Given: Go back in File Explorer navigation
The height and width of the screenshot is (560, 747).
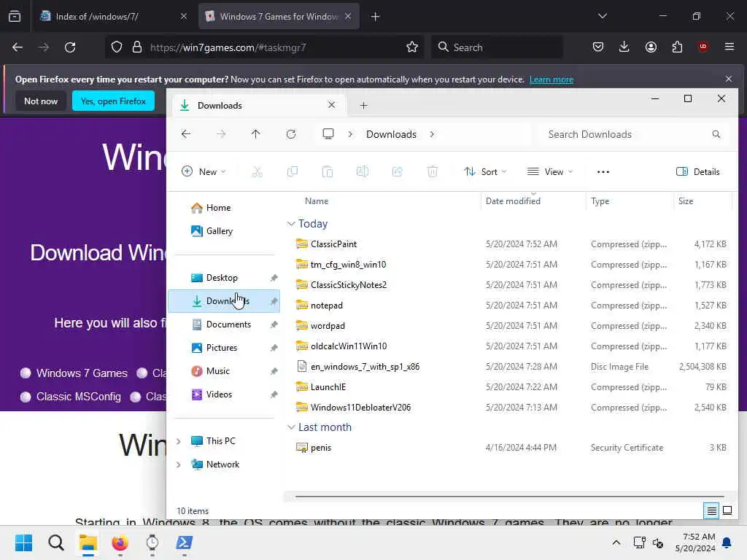Looking at the screenshot, I should [x=186, y=134].
